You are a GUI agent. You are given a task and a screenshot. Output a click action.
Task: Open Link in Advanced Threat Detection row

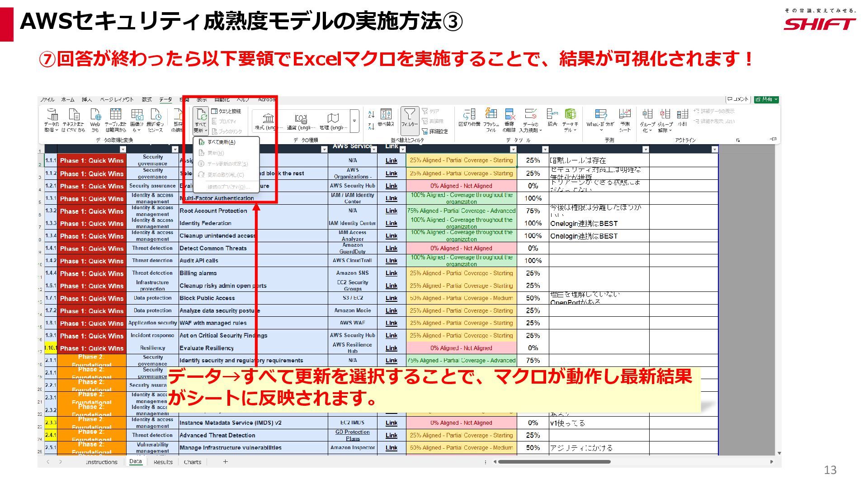392,436
